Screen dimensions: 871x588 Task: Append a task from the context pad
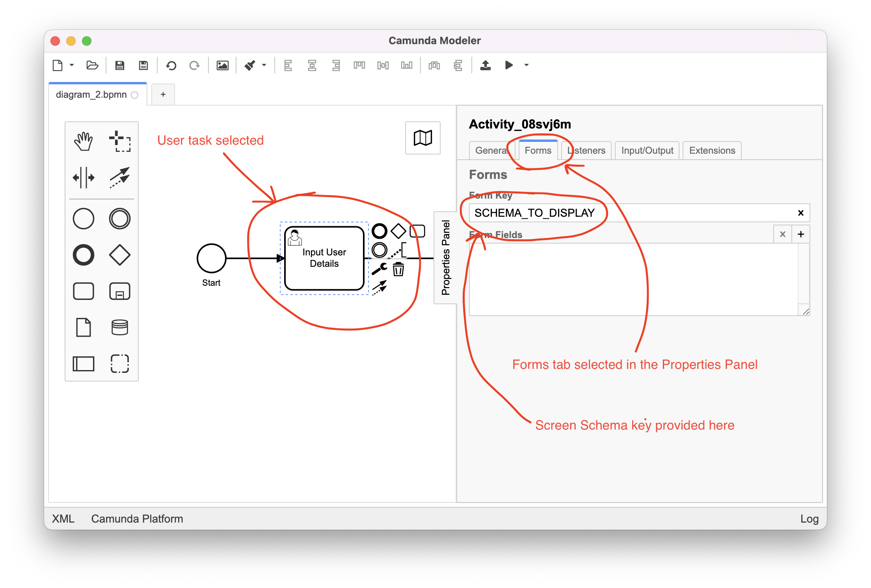(x=417, y=231)
